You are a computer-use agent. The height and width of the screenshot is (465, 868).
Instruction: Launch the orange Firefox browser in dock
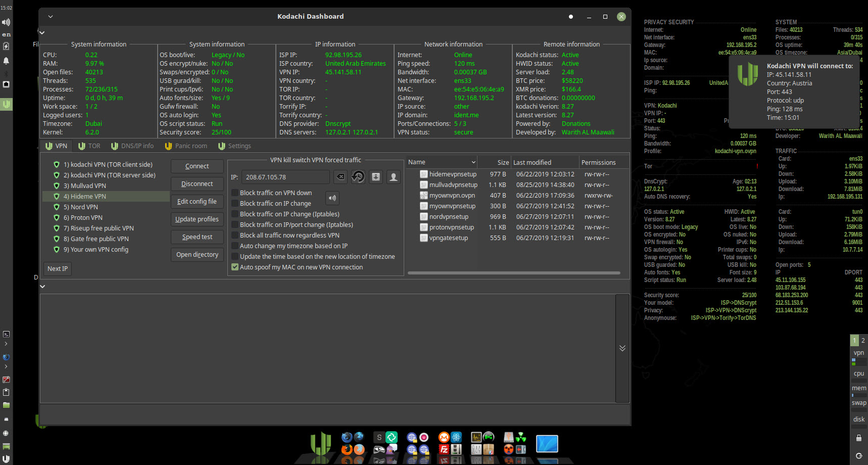(347, 449)
